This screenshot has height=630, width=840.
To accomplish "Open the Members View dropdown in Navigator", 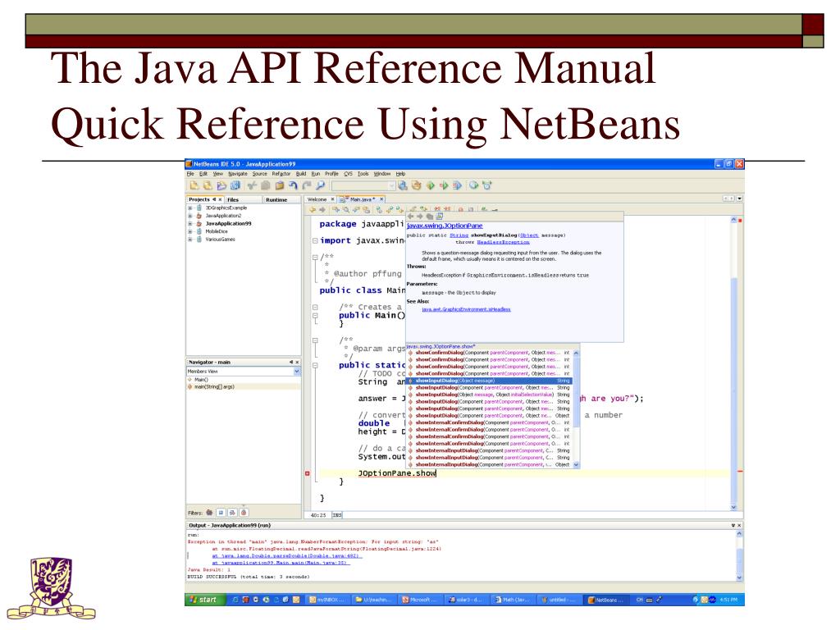I will 296,372.
